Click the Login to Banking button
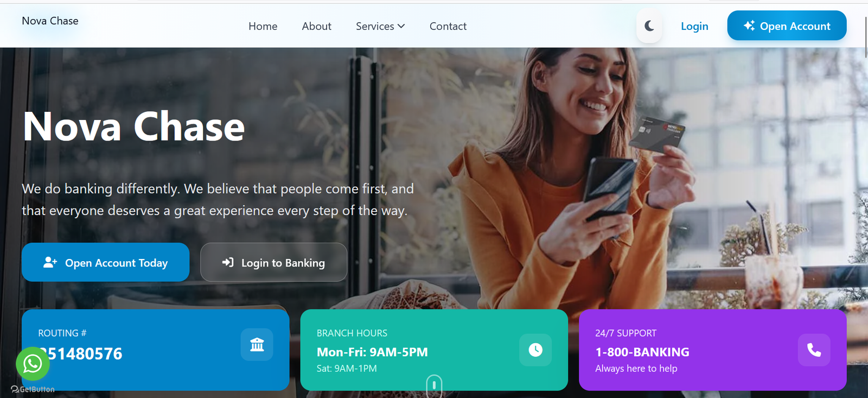Viewport: 868px width, 398px height. pos(273,262)
